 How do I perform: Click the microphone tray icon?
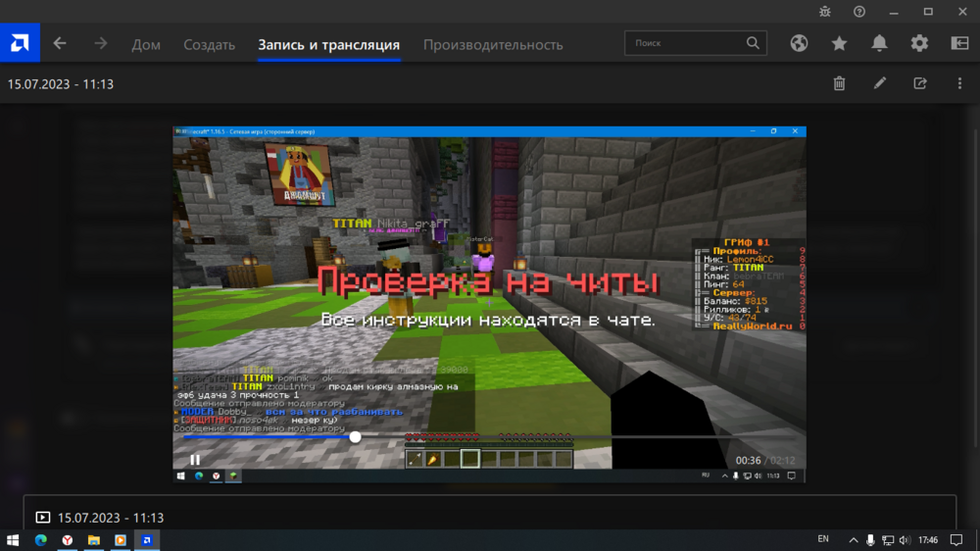tap(870, 540)
